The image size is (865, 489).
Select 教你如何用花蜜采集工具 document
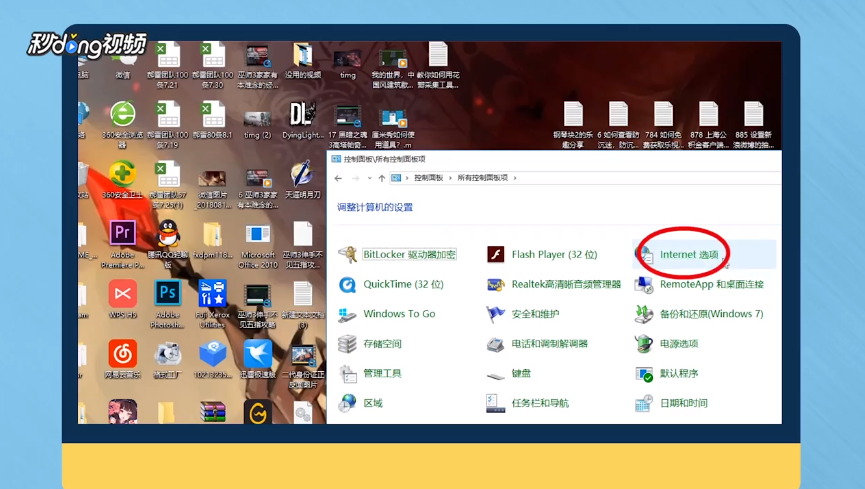coord(438,65)
